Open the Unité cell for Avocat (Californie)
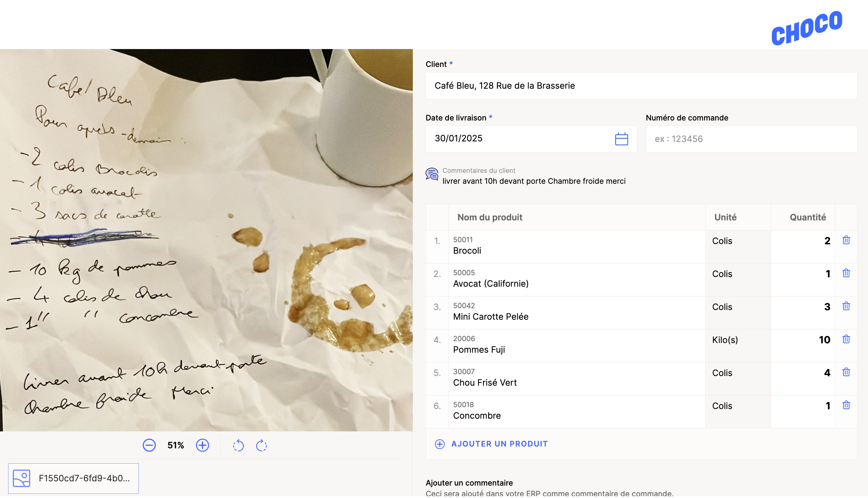Screen dimensions: 868x498 (x=738, y=280)
